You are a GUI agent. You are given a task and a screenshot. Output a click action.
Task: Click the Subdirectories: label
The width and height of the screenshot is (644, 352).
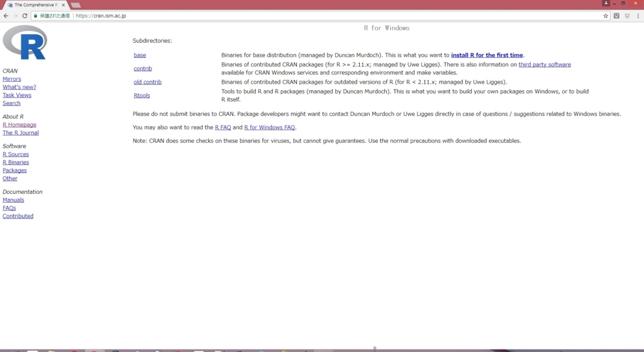[152, 41]
